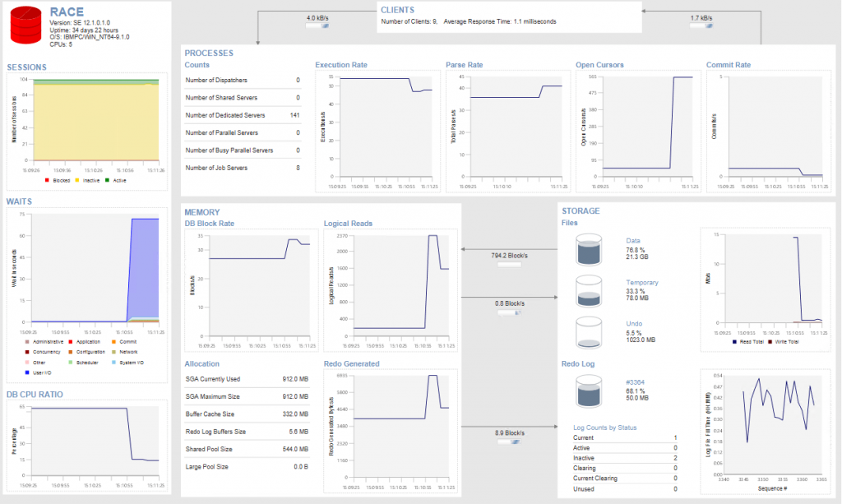Image resolution: width=842 pixels, height=504 pixels.
Task: Click the Redo Log Buffers Size row
Action: pos(247,432)
